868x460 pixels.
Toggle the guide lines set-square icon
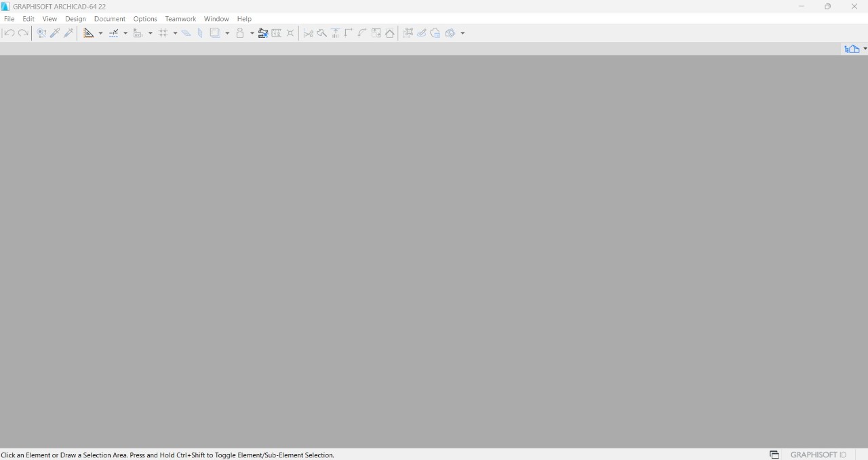click(x=88, y=33)
